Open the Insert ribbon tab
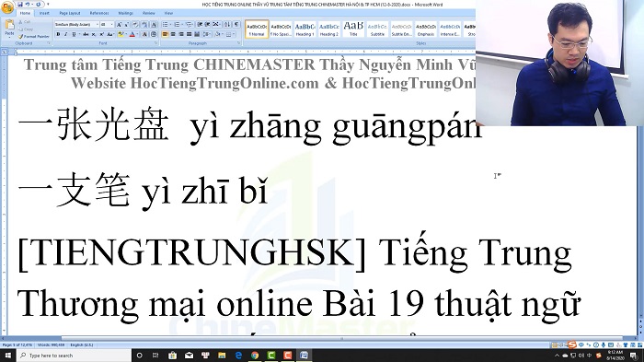 tap(44, 13)
